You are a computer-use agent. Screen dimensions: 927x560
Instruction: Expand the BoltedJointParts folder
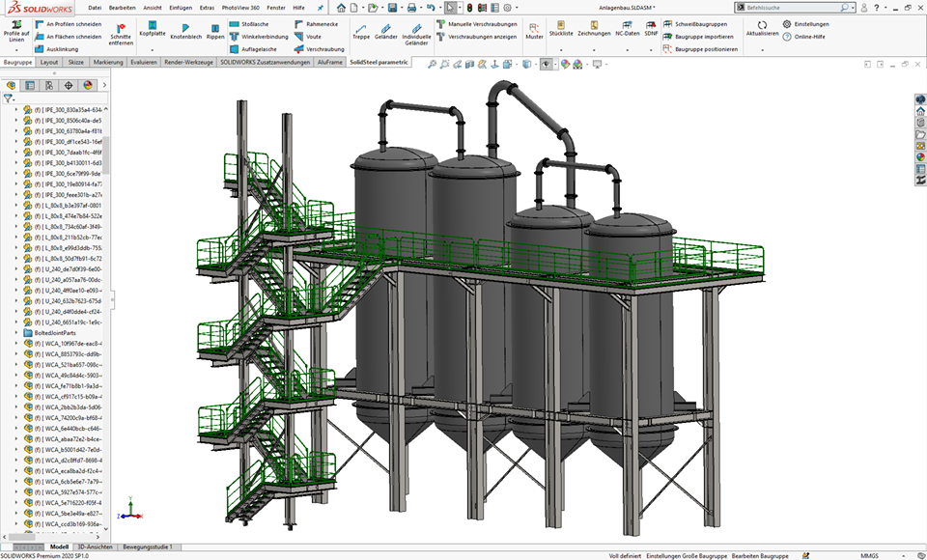click(x=16, y=332)
